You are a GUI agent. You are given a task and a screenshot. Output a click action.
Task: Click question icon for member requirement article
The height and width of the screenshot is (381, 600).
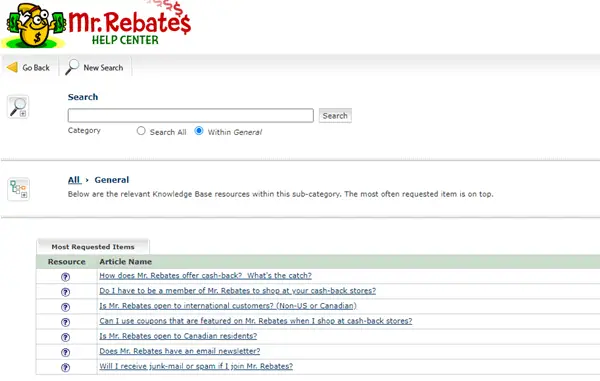65,292
